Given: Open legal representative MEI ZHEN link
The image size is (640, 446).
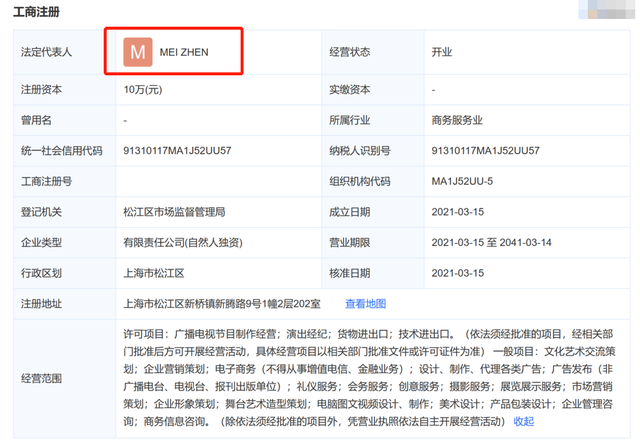Looking at the screenshot, I should 184,52.
